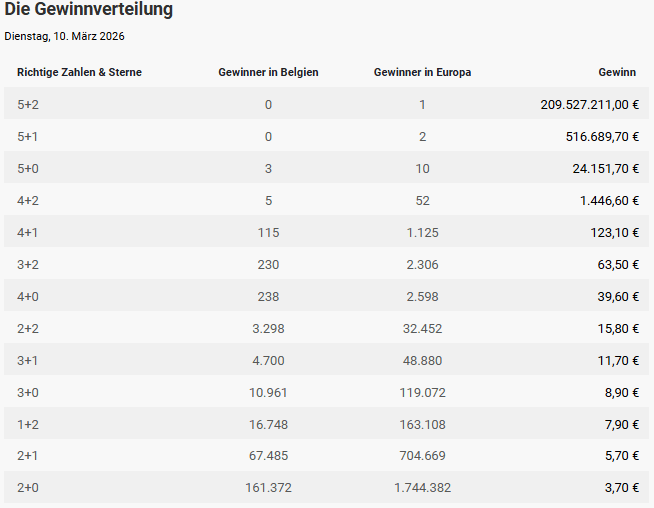The image size is (654, 508).
Task: Select the prize 63,50 € for 3+2
Action: click(612, 265)
